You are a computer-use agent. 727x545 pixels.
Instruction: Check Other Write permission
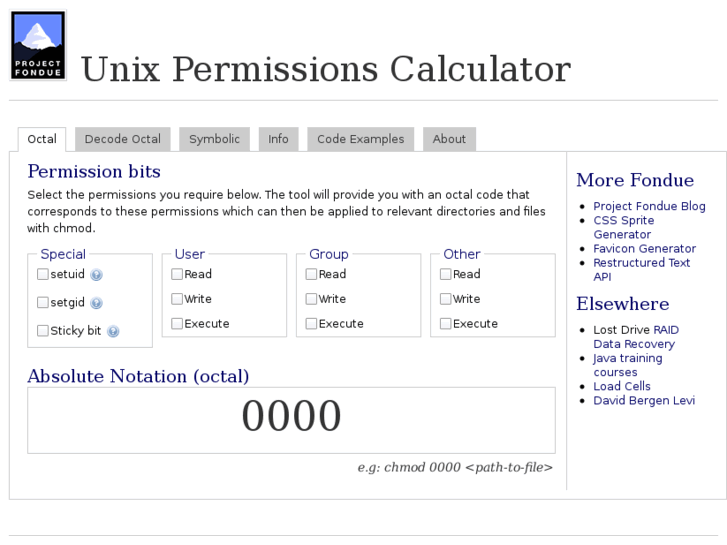point(446,299)
